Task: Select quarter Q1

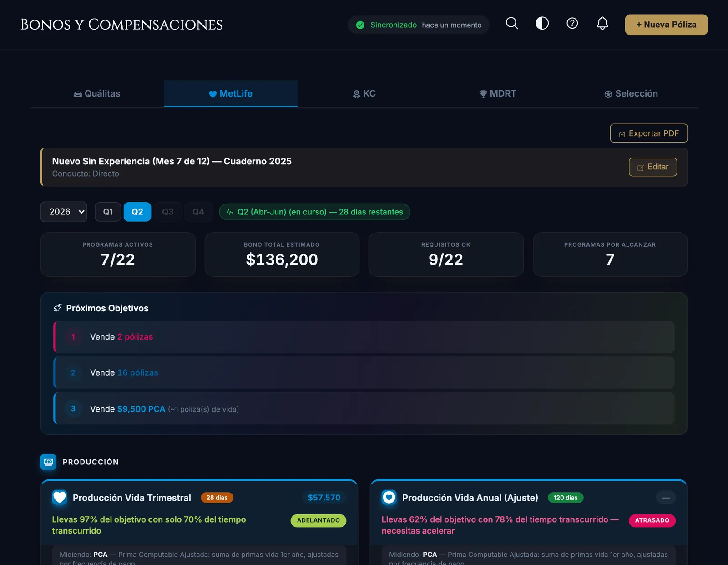Action: coord(108,212)
